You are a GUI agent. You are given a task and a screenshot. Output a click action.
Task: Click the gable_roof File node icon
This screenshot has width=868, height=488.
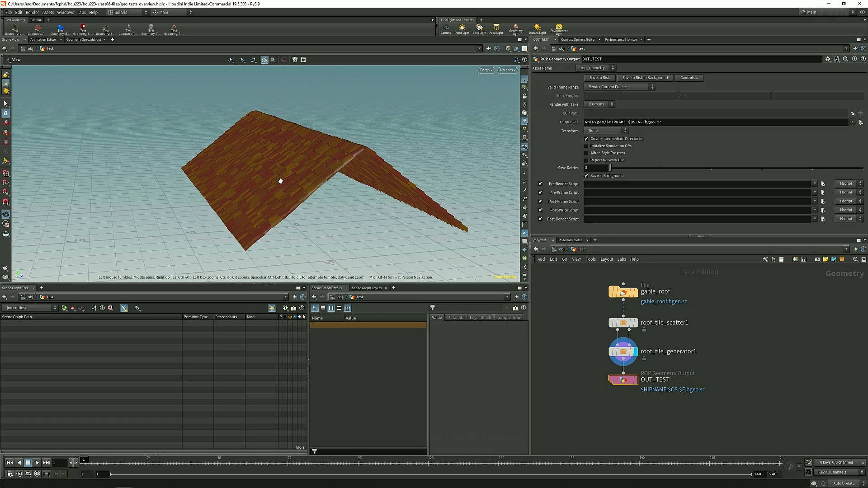point(623,292)
